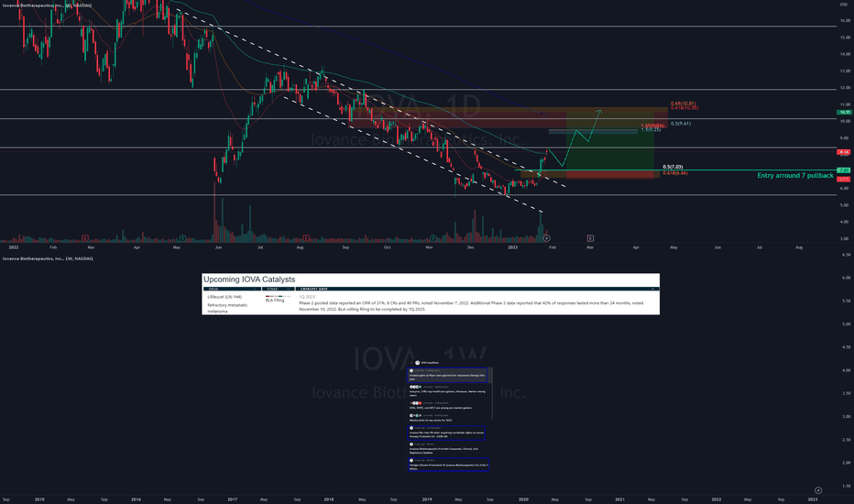Click the red earnings marker near August 2022
Viewport: 854px width, 504px height.
306,238
